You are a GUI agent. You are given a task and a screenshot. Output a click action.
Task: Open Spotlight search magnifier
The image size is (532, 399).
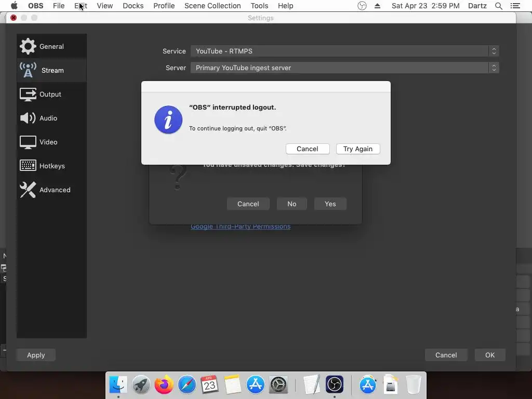tap(498, 6)
